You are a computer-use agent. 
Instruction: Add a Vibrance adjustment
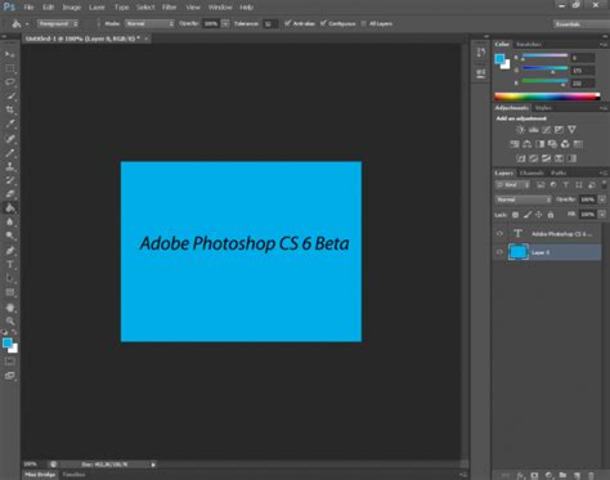point(571,130)
